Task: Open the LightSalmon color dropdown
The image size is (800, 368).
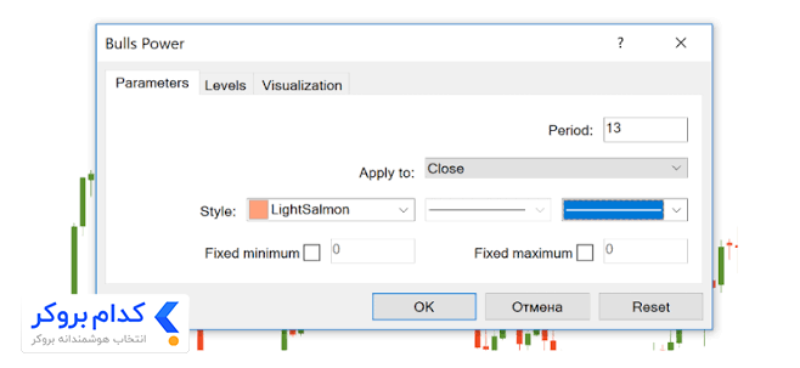Action: tap(331, 210)
